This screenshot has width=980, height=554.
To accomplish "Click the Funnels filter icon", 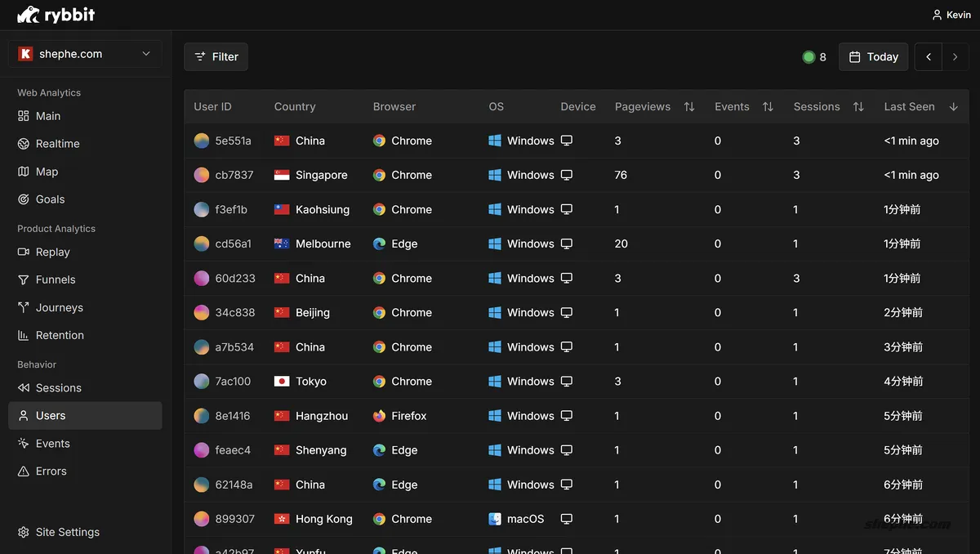I will click(24, 280).
